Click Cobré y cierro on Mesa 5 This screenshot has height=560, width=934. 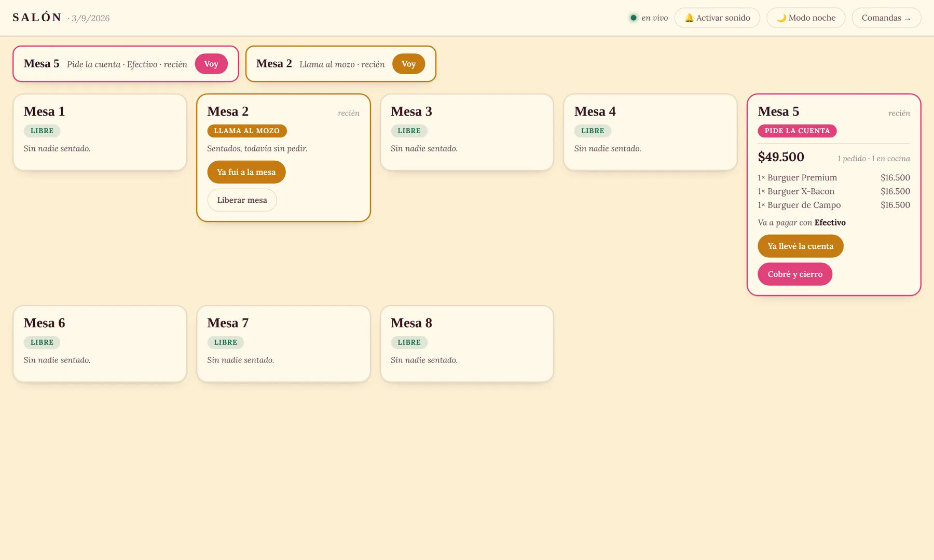[x=795, y=274]
